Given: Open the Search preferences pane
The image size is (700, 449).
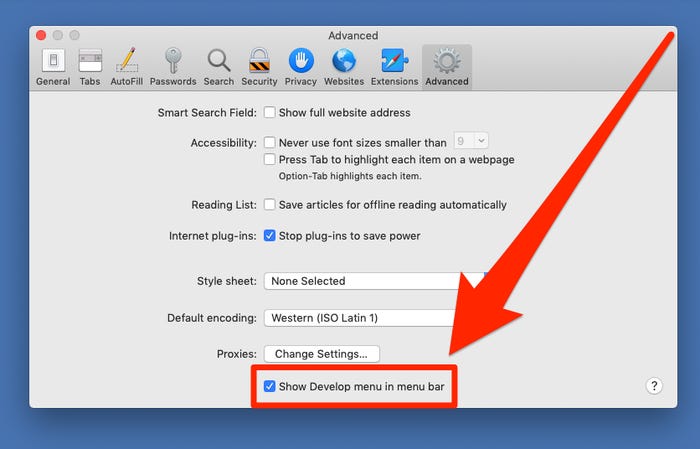Looking at the screenshot, I should (218, 66).
